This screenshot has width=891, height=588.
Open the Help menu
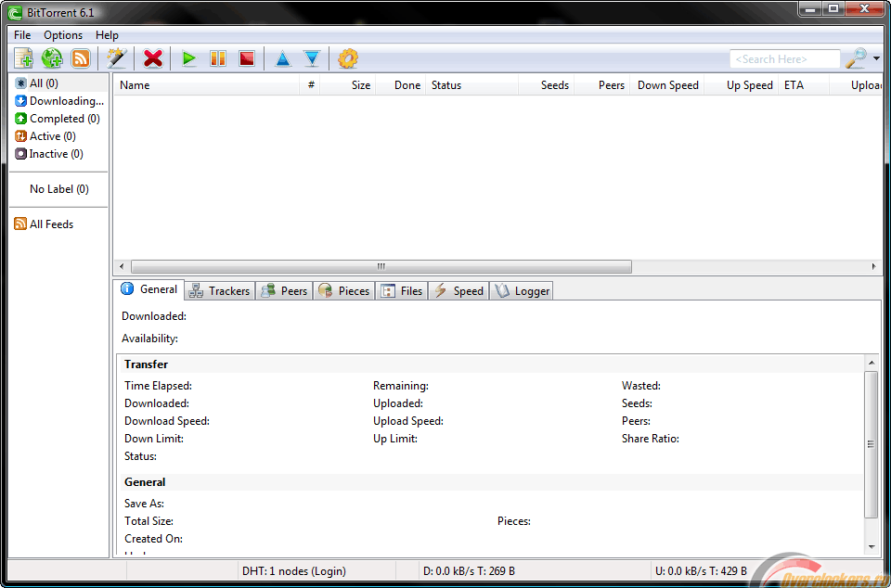107,35
